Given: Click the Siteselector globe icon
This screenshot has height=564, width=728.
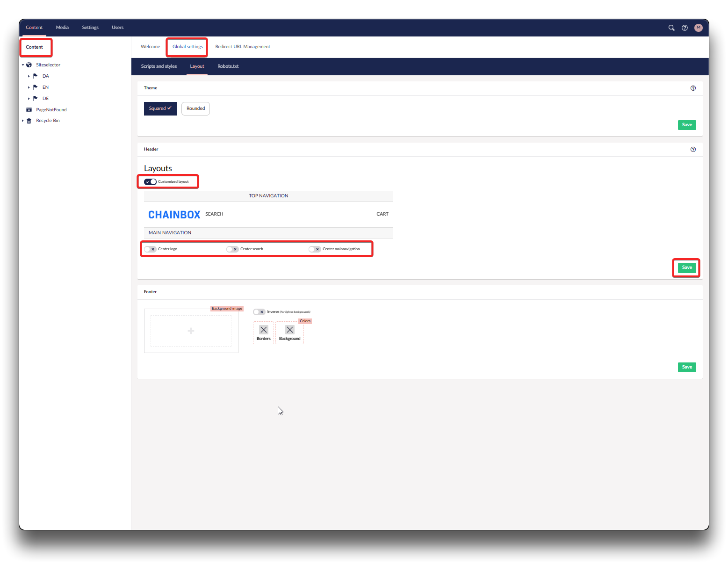Looking at the screenshot, I should tap(29, 65).
